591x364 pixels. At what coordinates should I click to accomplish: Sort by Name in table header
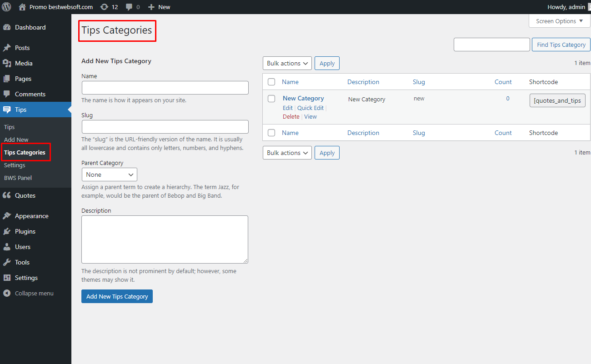point(290,82)
